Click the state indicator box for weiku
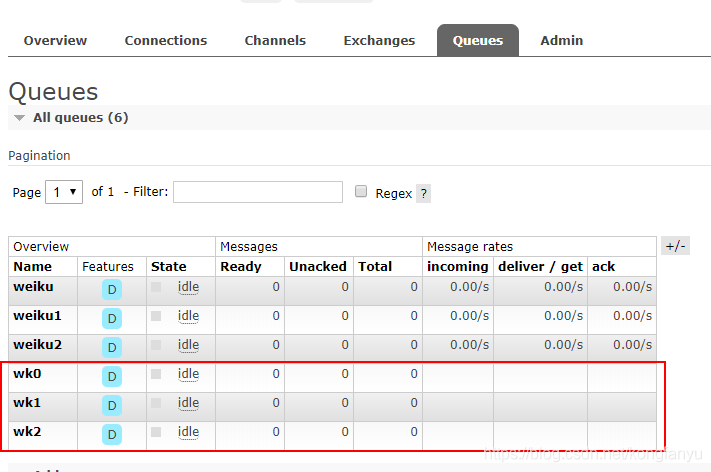Image resolution: width=711 pixels, height=472 pixels. (x=155, y=287)
